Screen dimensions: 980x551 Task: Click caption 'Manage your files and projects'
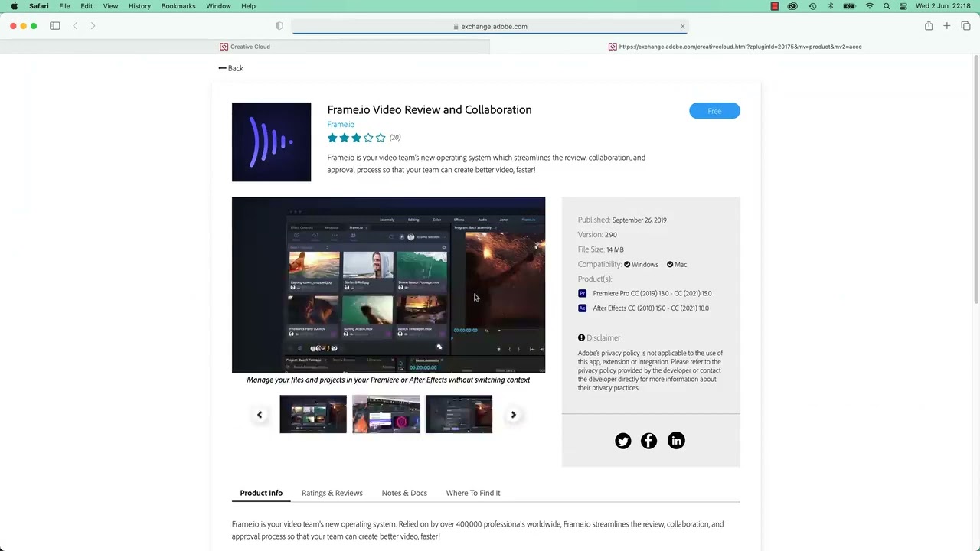pyautogui.click(x=388, y=380)
